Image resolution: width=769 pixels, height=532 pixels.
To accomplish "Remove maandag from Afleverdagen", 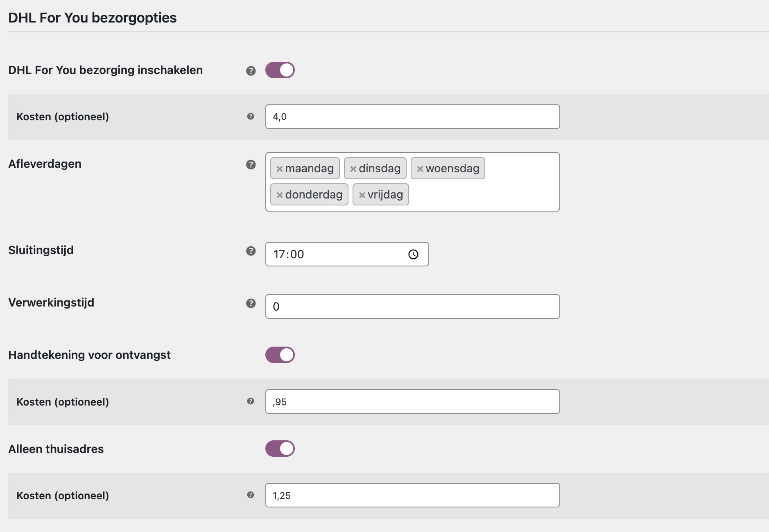I will point(280,168).
